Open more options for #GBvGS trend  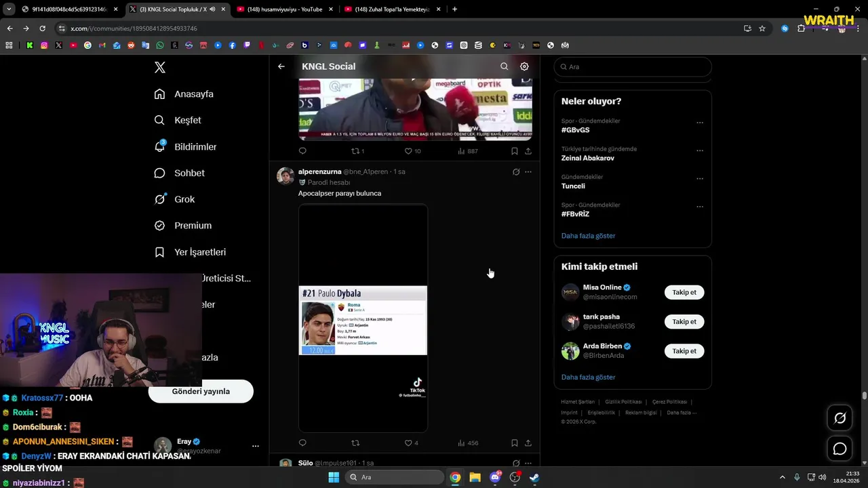click(700, 123)
